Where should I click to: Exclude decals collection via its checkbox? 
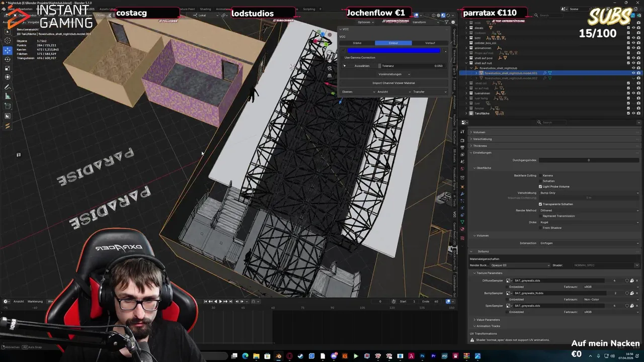628,28
